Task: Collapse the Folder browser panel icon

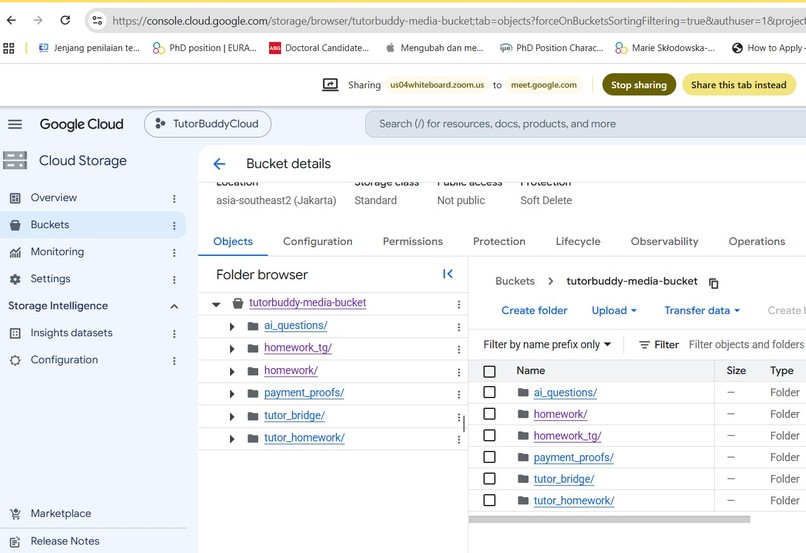Action: [x=448, y=274]
